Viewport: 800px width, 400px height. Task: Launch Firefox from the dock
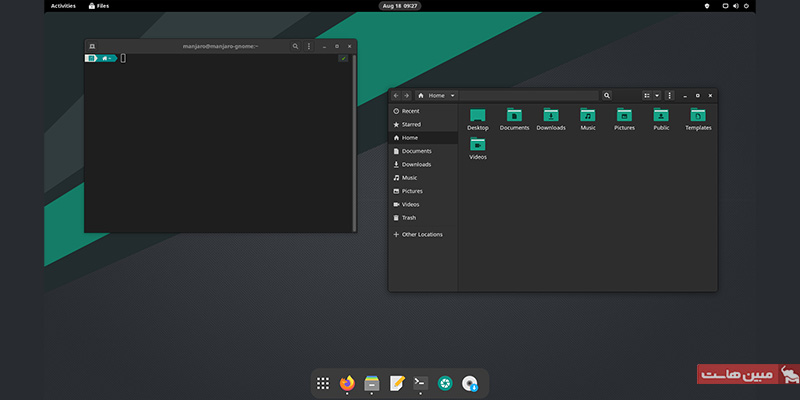point(347,383)
